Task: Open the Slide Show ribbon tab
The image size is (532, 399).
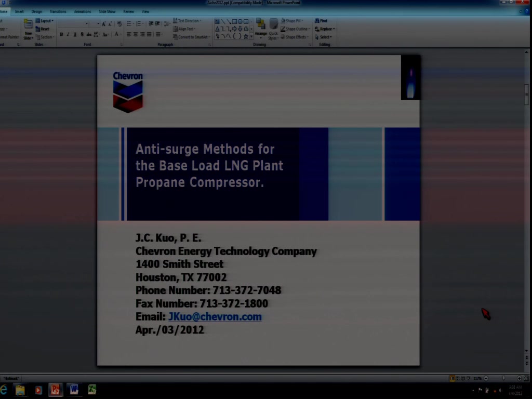Action: click(107, 11)
